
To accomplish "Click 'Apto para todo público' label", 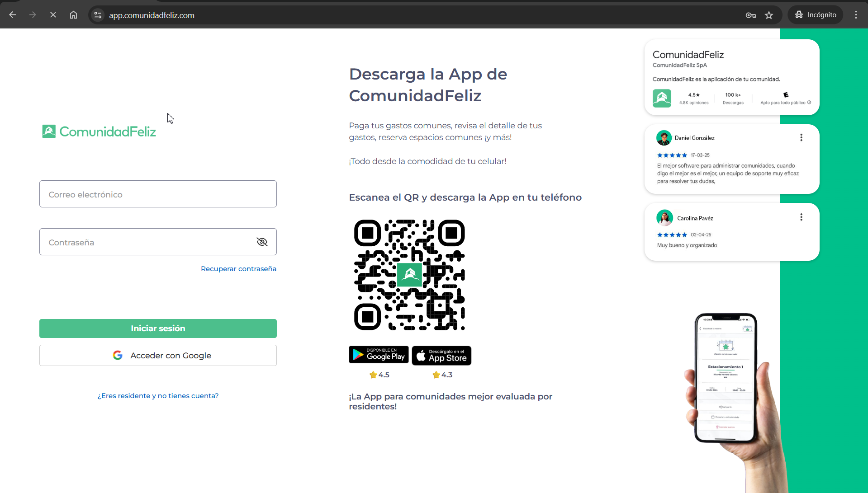I will click(x=783, y=103).
